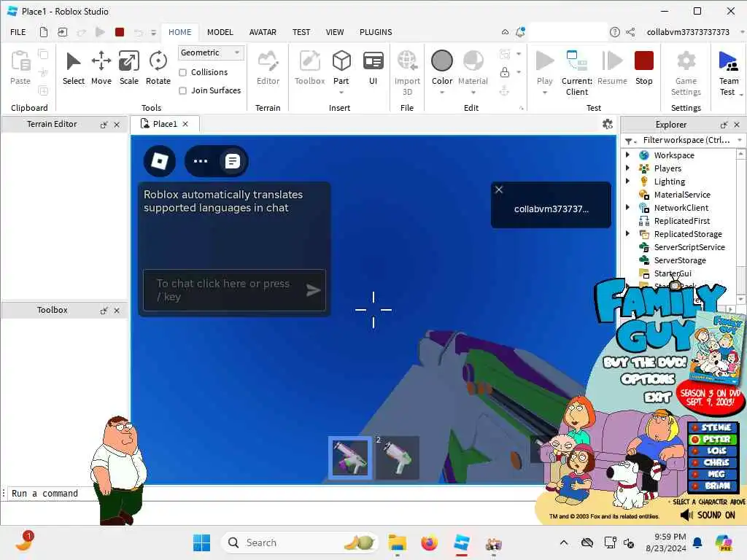This screenshot has width=747, height=560.
Task: Open Game Settings
Action: tap(686, 73)
